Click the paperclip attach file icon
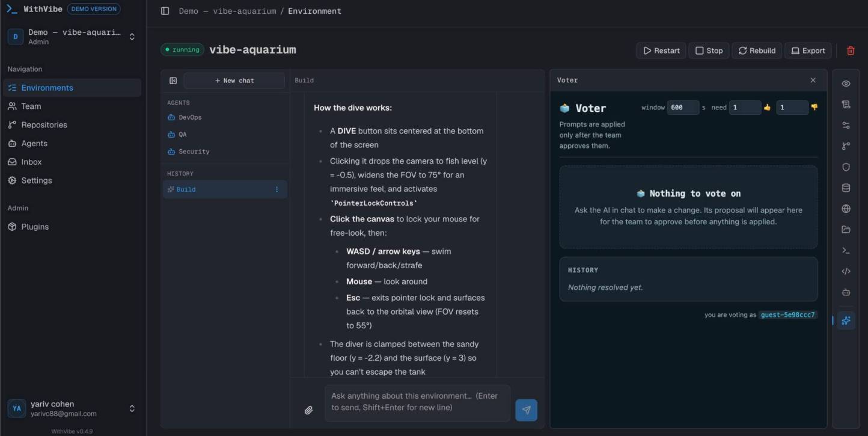Viewport: 868px width, 436px height. click(x=308, y=410)
